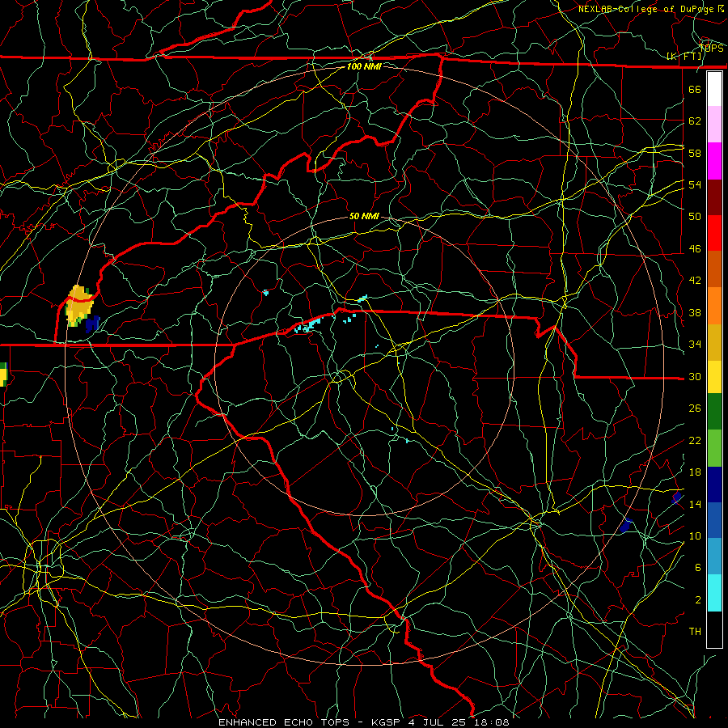Select the magenta color band in legend

point(714,161)
